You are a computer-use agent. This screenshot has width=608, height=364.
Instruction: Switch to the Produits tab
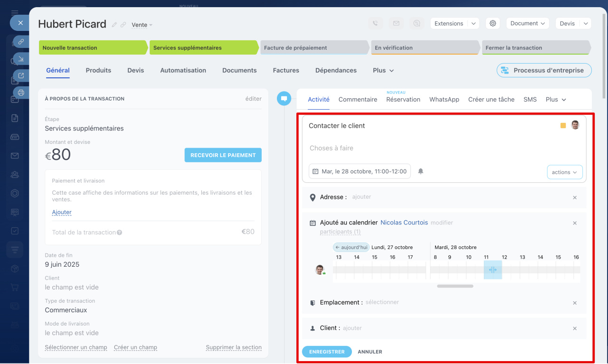[x=98, y=70]
